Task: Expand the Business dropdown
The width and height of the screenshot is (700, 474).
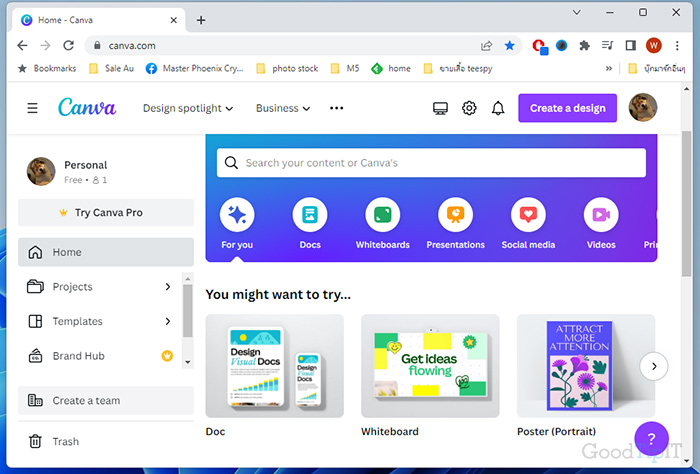Action: click(283, 108)
